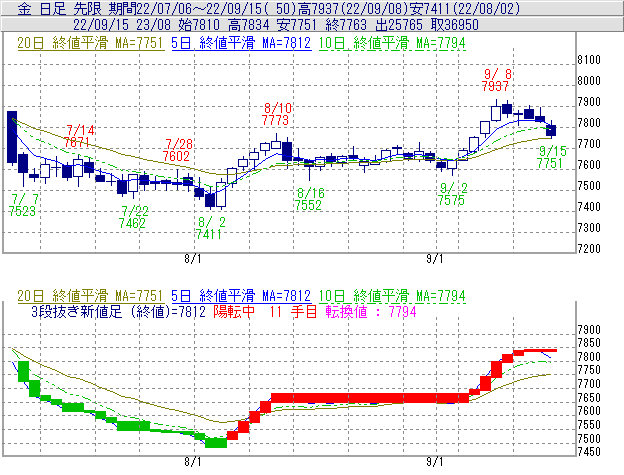The image size is (624, 475).
Task: Select the 9/15 7751 low annotation
Action: coord(551,157)
